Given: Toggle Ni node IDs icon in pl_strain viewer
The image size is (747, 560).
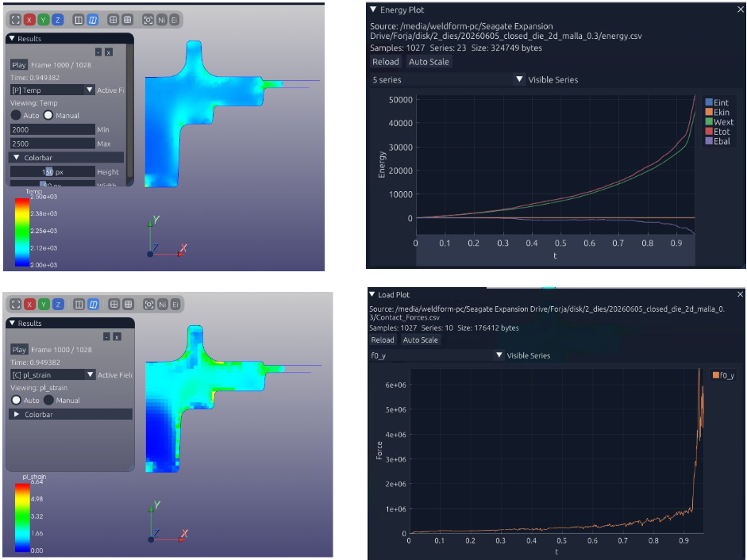Looking at the screenshot, I should 163,305.
